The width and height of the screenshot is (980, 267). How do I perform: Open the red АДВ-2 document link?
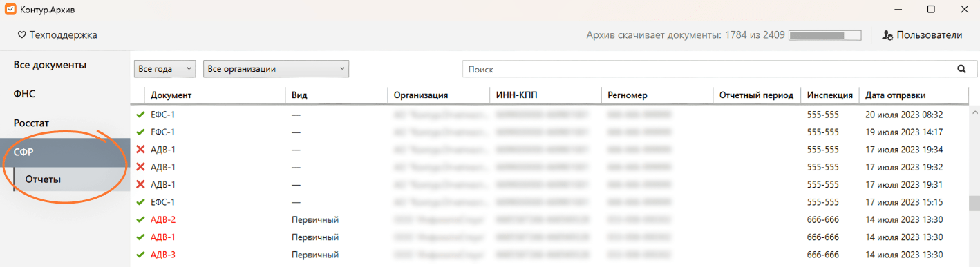pyautogui.click(x=163, y=219)
